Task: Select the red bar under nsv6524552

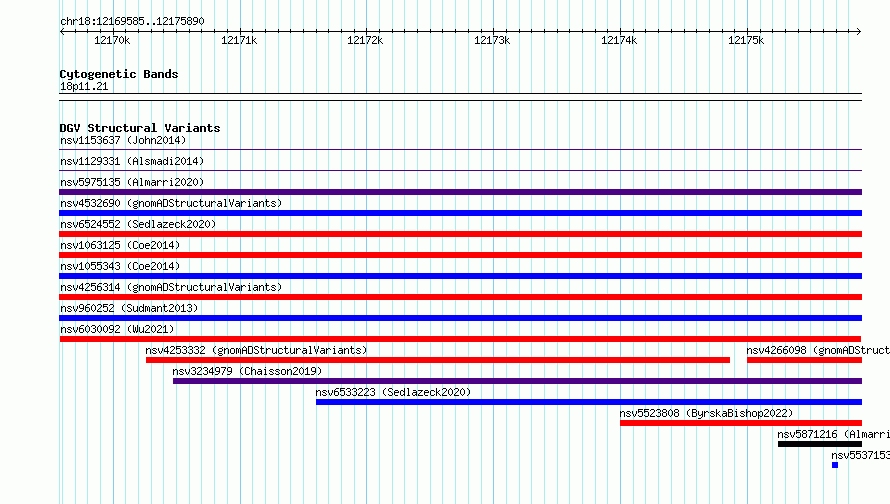Action: [460, 234]
